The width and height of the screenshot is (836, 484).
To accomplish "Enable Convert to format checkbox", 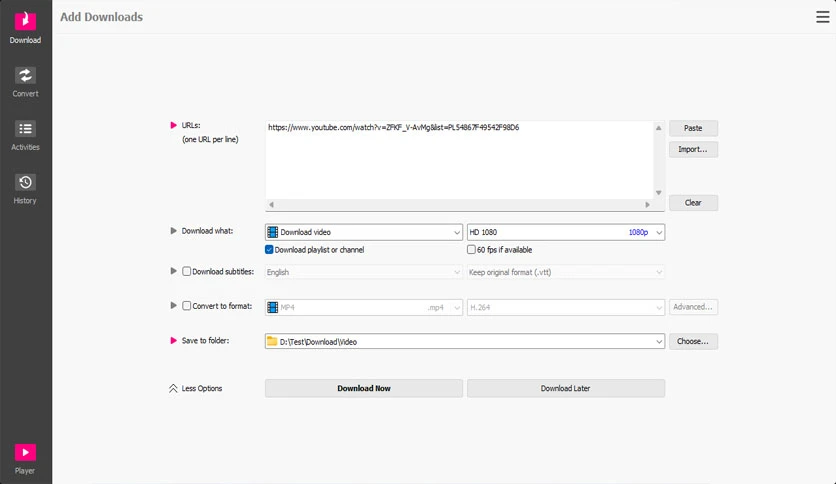I will tap(187, 305).
